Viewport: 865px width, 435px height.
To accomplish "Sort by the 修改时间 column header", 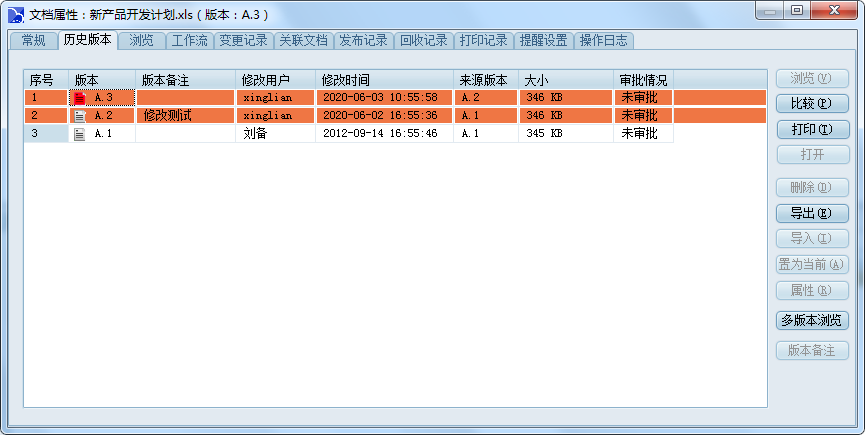I will click(x=385, y=80).
